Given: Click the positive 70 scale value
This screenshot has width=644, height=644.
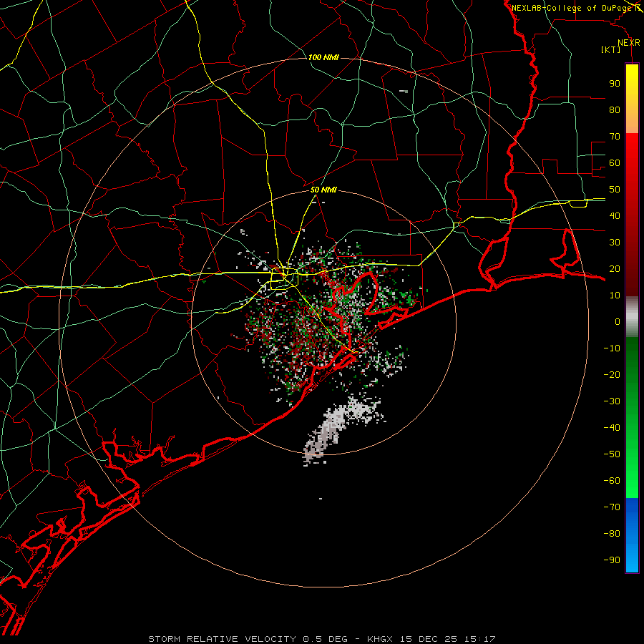Looking at the screenshot, I should pyautogui.click(x=615, y=137).
